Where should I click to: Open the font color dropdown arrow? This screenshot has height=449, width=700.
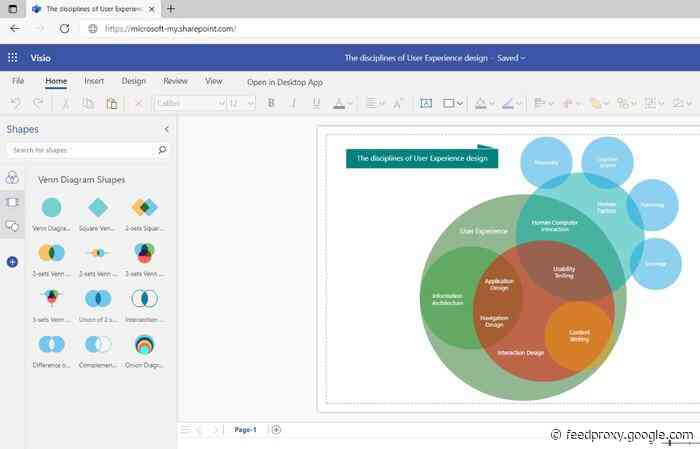tap(350, 104)
